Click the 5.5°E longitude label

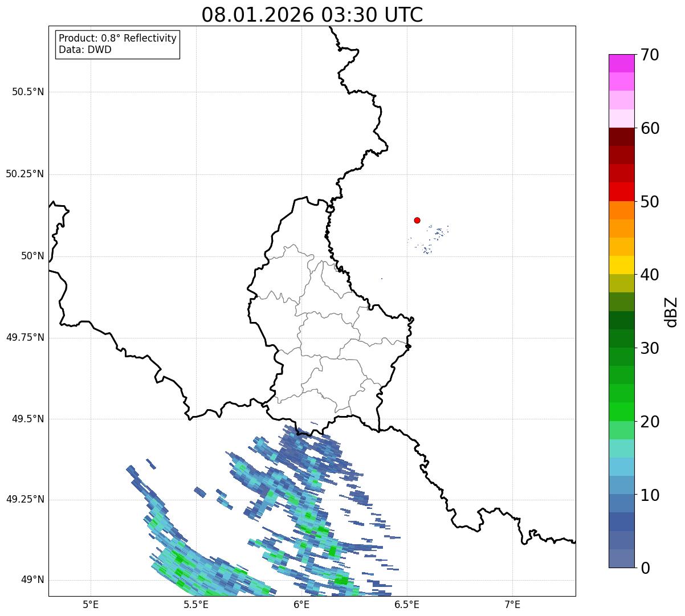tap(196, 604)
